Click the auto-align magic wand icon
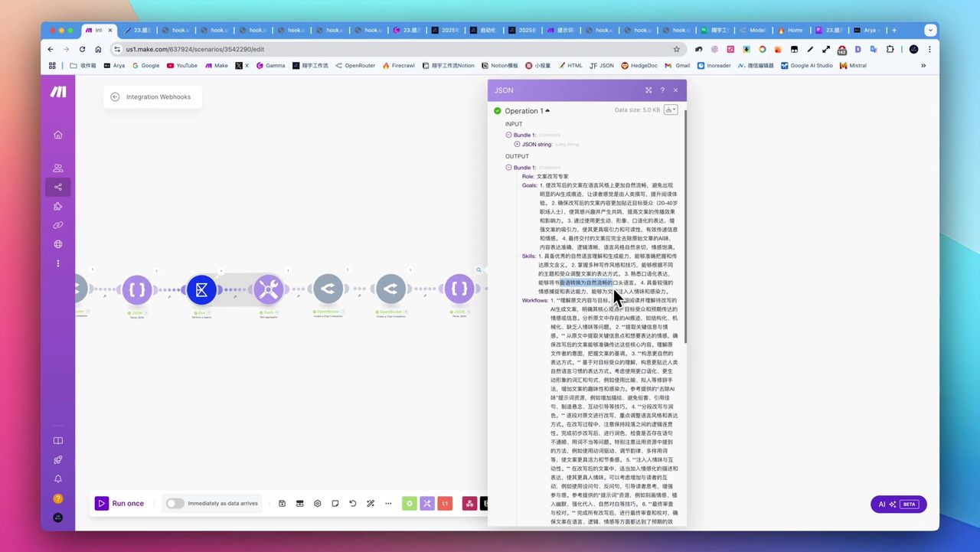 pos(371,503)
